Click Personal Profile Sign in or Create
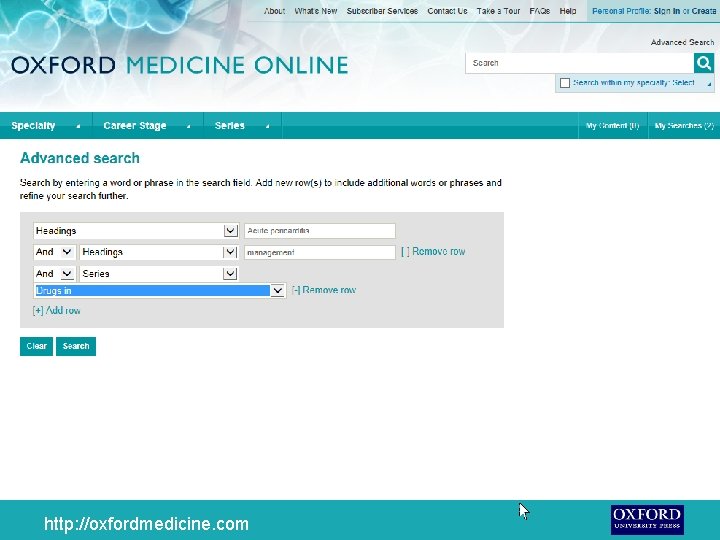The image size is (720, 540). point(654,11)
